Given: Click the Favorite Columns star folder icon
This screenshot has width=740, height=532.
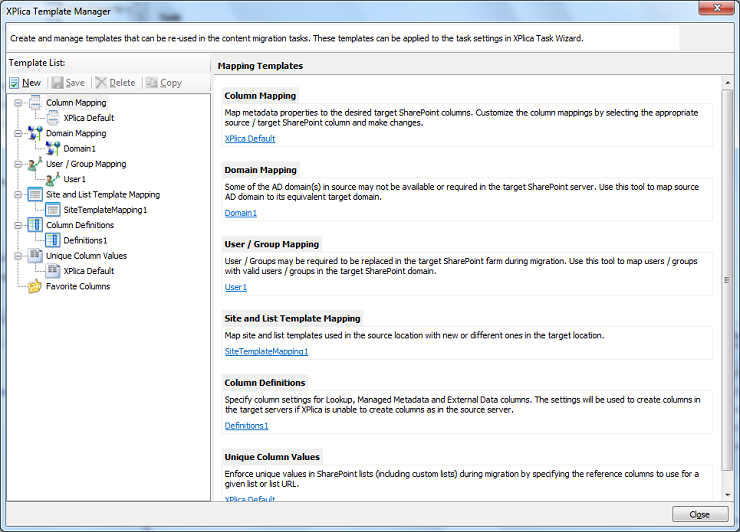Looking at the screenshot, I should point(35,286).
